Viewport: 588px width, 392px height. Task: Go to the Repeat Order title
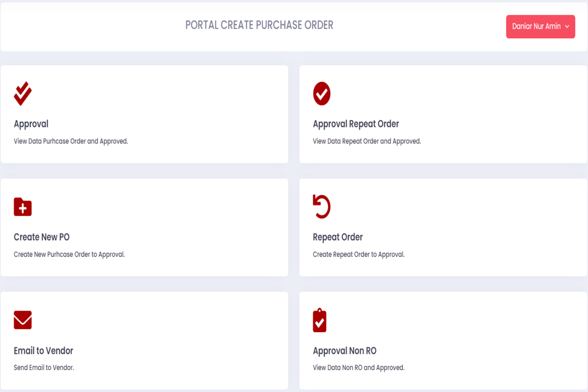tap(338, 237)
